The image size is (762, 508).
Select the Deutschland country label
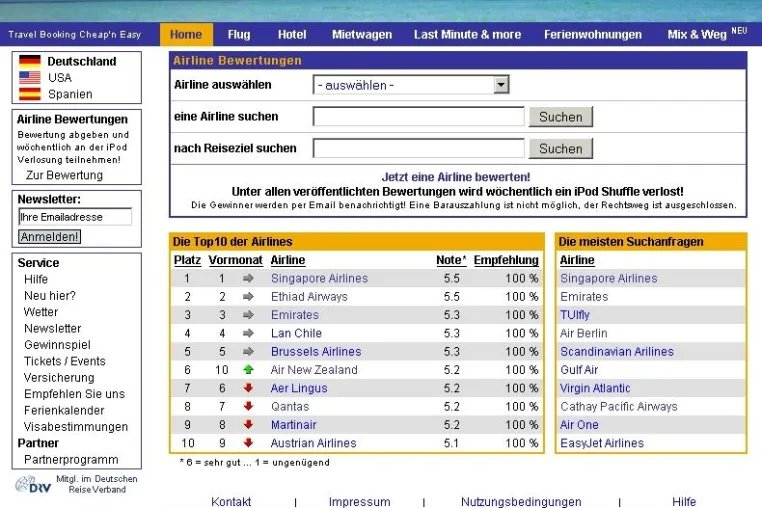(x=82, y=61)
